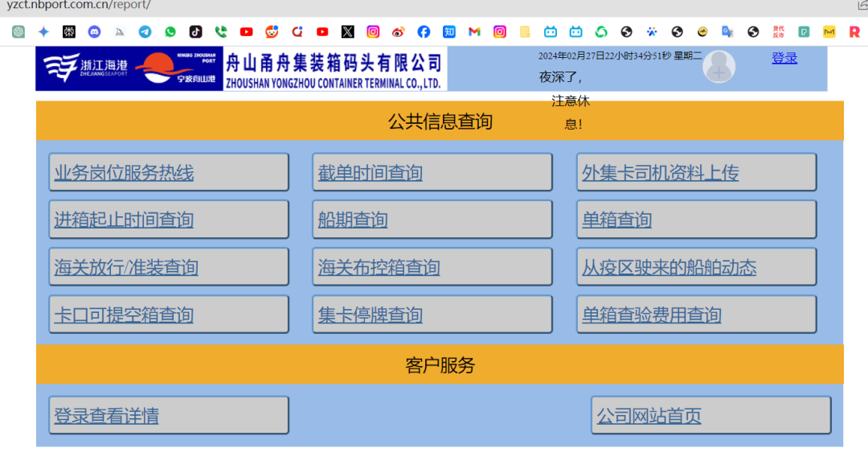Click 截单时间查询
Image resolution: width=868 pixels, height=469 pixels.
[x=369, y=171]
